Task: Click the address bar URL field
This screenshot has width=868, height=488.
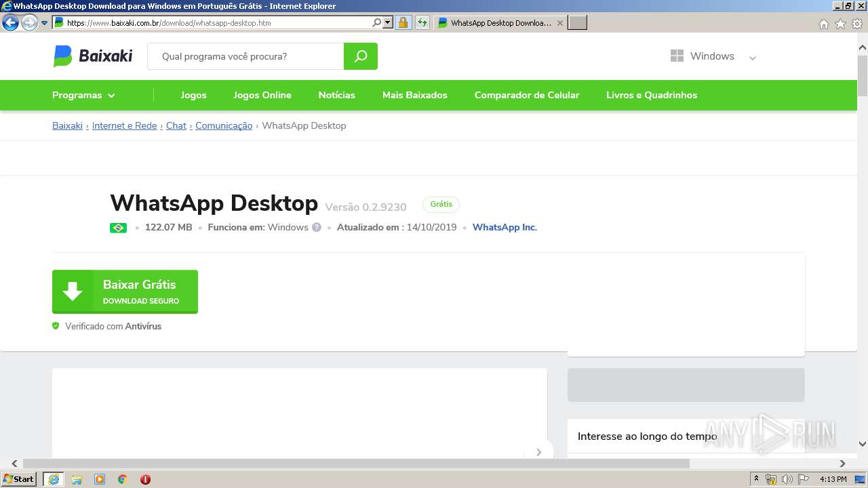Action: (x=217, y=22)
